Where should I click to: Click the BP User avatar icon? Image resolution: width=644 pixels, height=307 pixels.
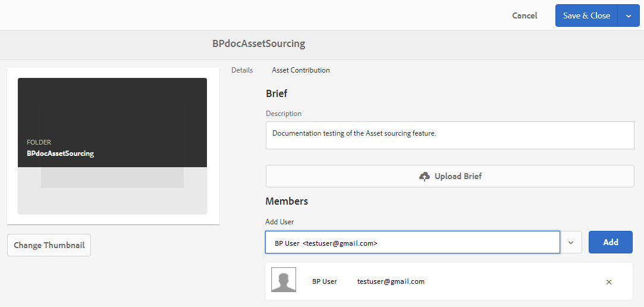(x=284, y=280)
